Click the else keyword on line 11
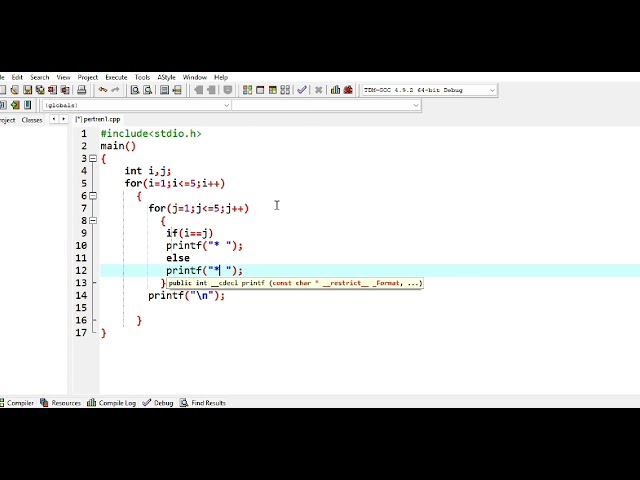640x480 pixels. click(178, 258)
